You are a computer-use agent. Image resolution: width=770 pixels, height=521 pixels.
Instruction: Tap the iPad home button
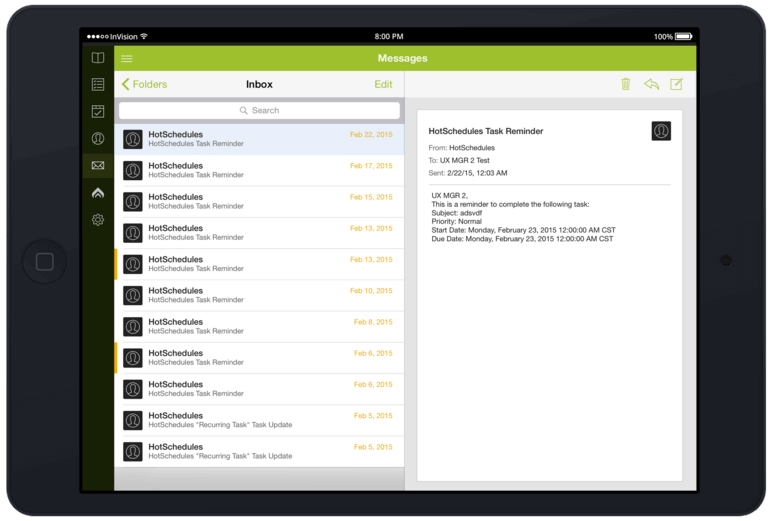point(45,262)
